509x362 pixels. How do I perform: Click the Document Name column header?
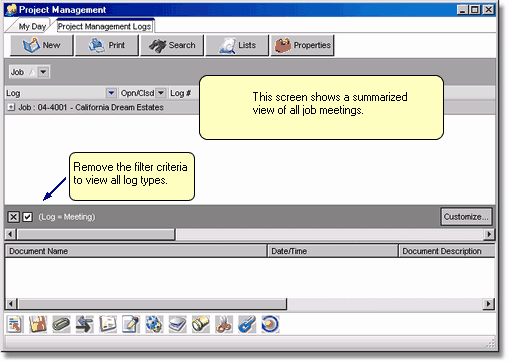point(136,251)
